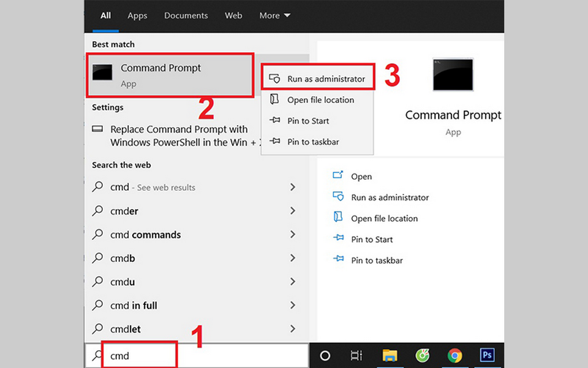Click search icon beside cmdu suggestion
Screen dimensions: 588x368
[97, 282]
